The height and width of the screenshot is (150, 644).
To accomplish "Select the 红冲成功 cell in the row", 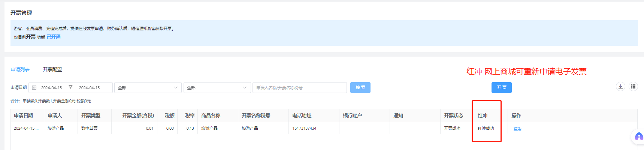I will pos(486,129).
